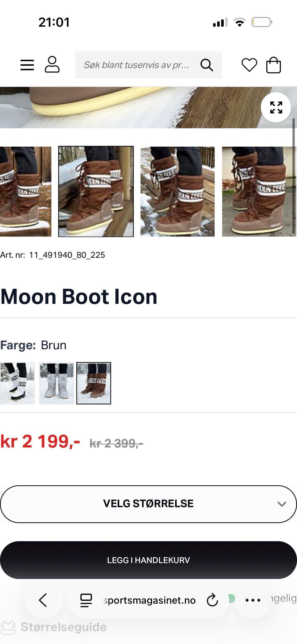The image size is (297, 644).
Task: Open the hamburger menu
Action: coord(27,65)
